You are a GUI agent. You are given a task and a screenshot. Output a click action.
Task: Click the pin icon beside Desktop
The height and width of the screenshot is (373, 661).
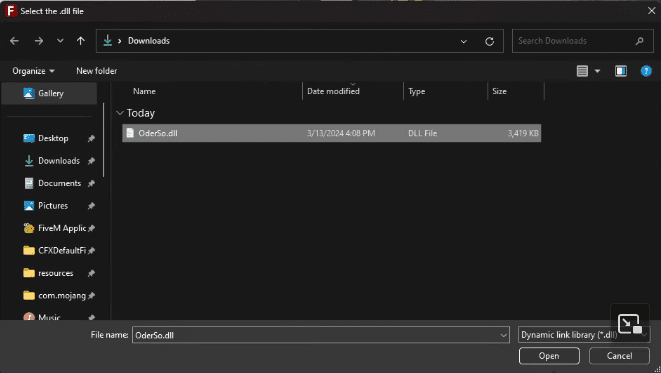click(x=91, y=138)
